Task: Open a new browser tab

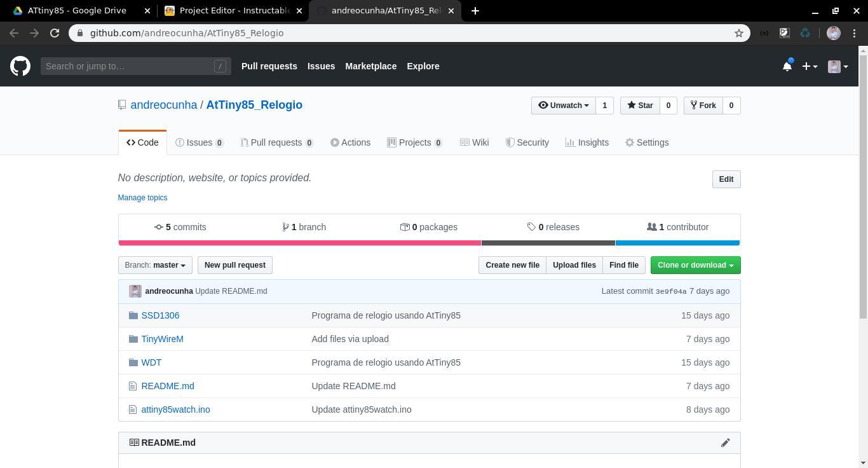Action: pyautogui.click(x=475, y=11)
